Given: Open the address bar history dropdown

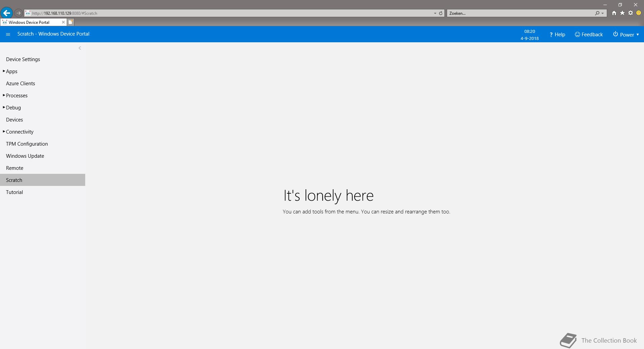Looking at the screenshot, I should (x=435, y=13).
